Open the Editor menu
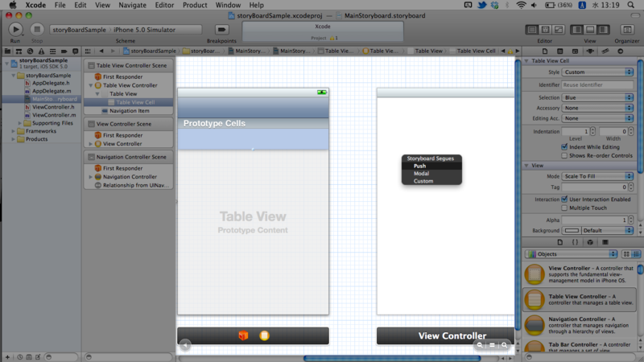Image resolution: width=644 pixels, height=362 pixels. click(x=164, y=5)
